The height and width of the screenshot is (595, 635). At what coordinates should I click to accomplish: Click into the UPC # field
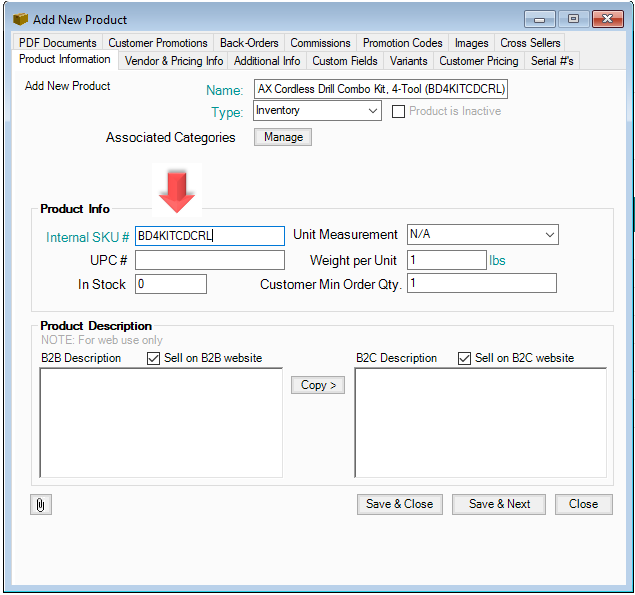pyautogui.click(x=210, y=260)
